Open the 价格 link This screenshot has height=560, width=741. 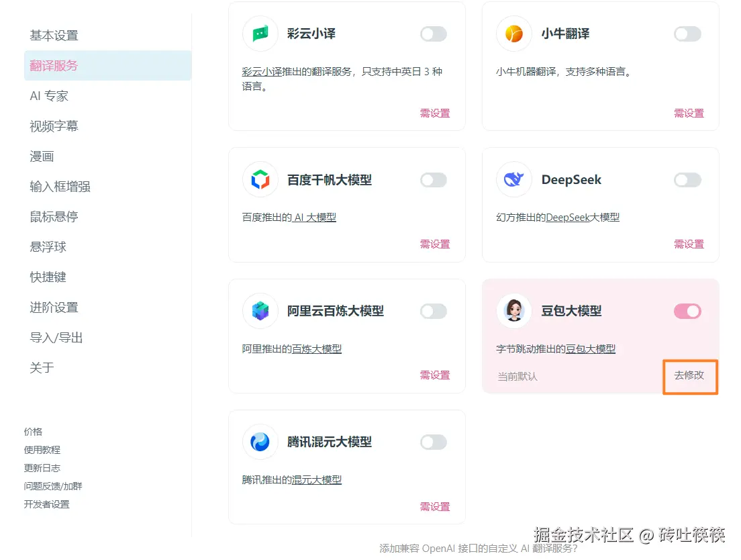[33, 432]
